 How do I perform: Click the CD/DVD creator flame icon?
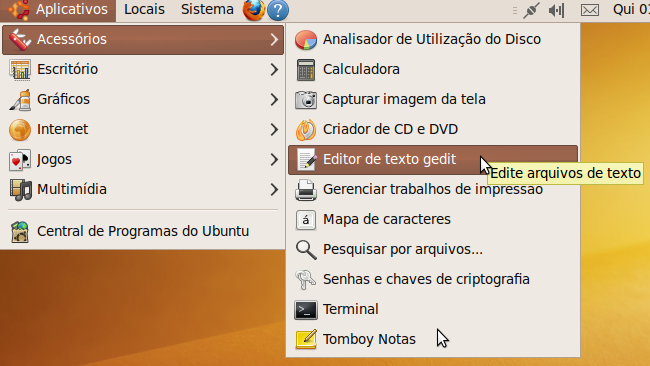point(306,130)
